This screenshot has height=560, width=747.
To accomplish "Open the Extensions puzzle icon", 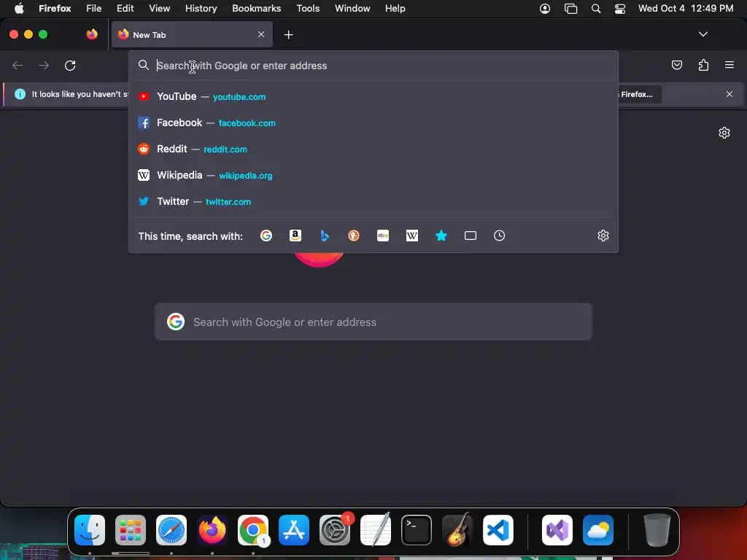I will pos(703,65).
